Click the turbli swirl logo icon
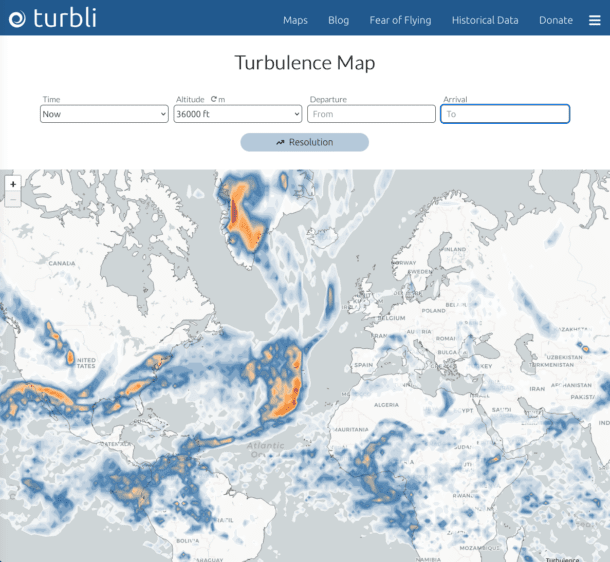This screenshot has height=562, width=610. (17, 18)
